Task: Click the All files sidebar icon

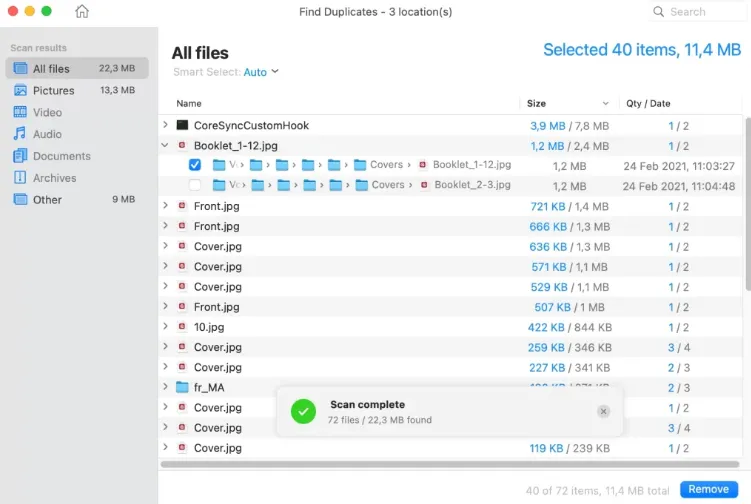Action: click(x=20, y=69)
